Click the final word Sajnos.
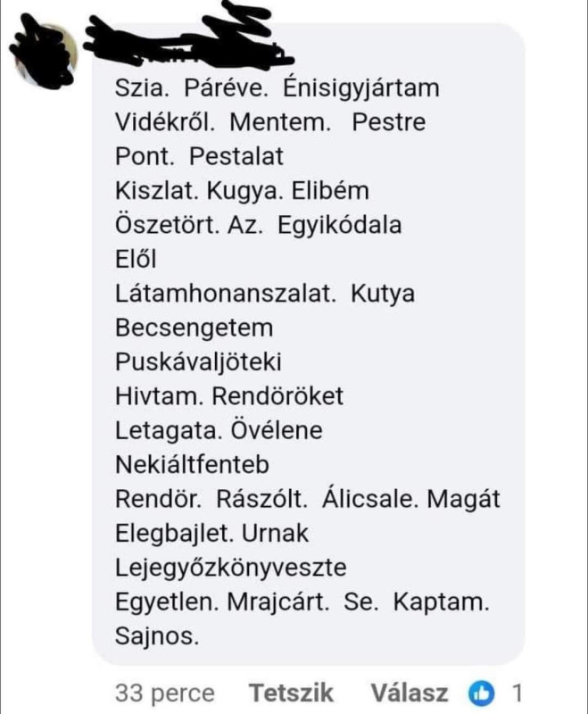The image size is (588, 714). coord(157,635)
